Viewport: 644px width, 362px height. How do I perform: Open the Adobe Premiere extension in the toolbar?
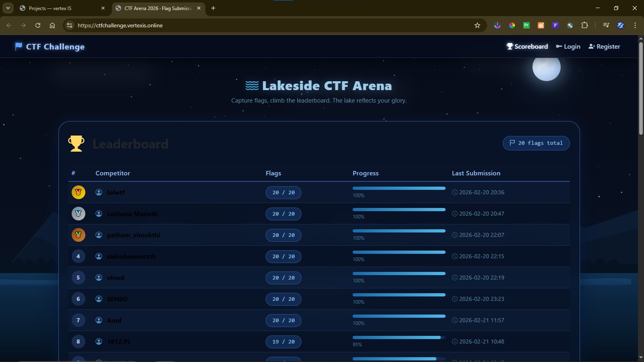tap(526, 25)
